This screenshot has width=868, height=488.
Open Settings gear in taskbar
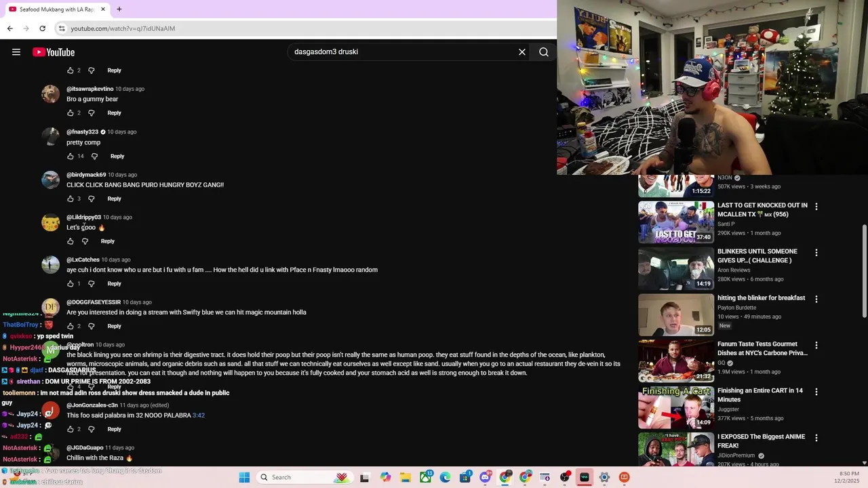[x=604, y=477]
